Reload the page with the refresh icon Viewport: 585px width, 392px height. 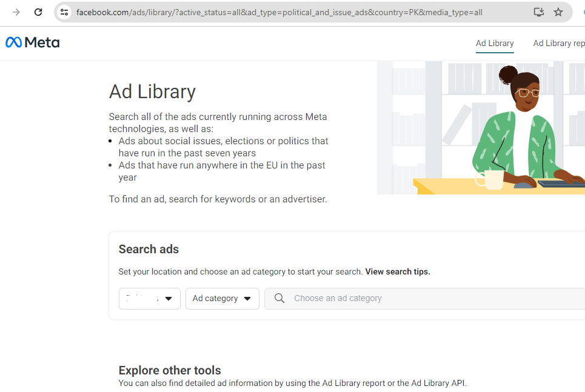click(38, 12)
